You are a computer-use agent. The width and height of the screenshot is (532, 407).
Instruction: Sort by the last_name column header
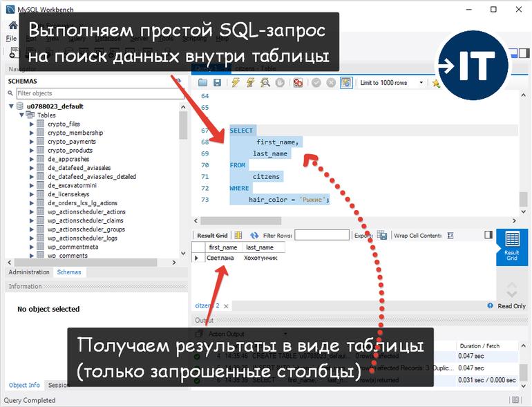tap(264, 247)
